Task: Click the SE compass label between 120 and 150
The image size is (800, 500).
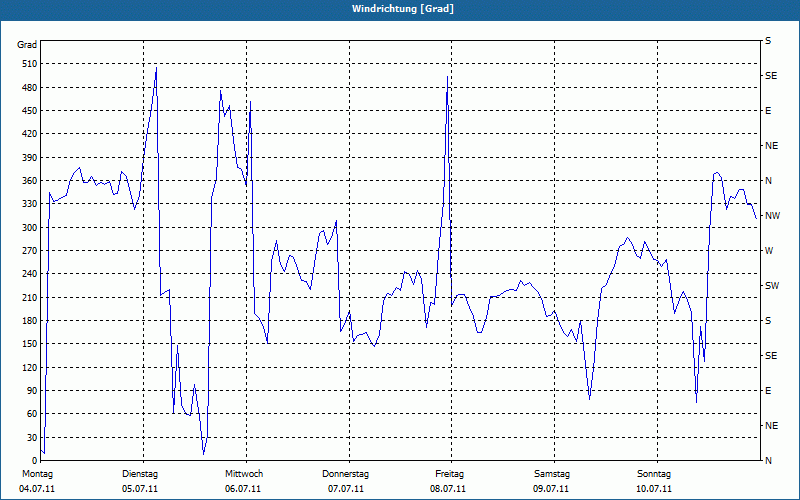Action: tap(771, 356)
